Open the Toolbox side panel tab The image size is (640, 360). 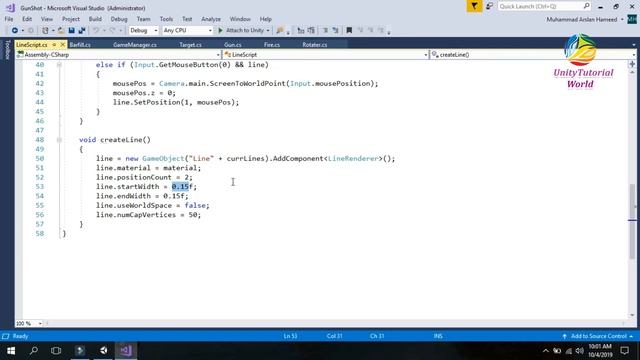point(7,50)
